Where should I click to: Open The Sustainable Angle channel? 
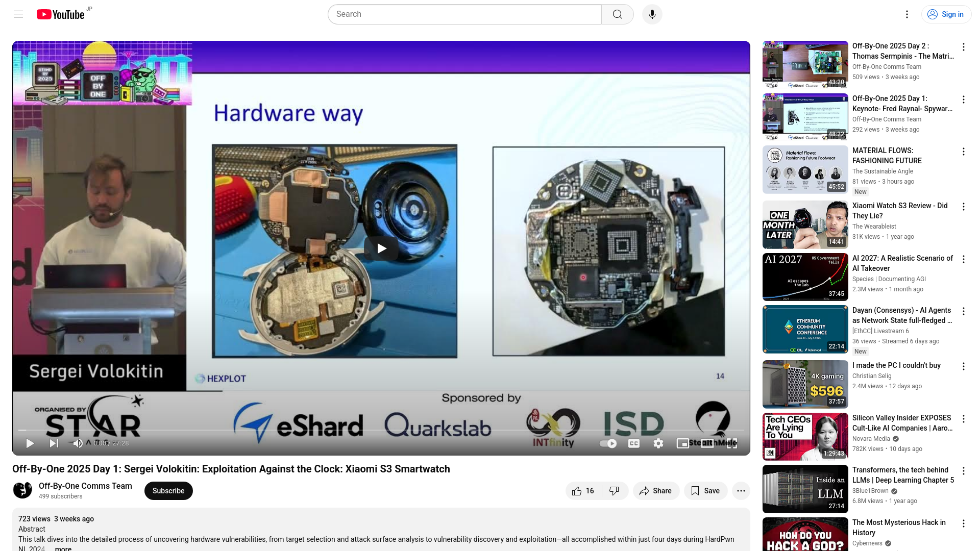click(883, 171)
